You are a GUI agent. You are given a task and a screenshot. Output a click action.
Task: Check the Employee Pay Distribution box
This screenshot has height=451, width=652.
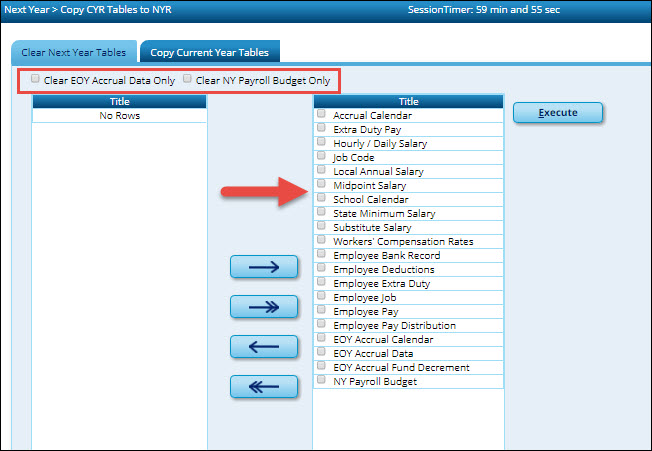pyautogui.click(x=322, y=324)
